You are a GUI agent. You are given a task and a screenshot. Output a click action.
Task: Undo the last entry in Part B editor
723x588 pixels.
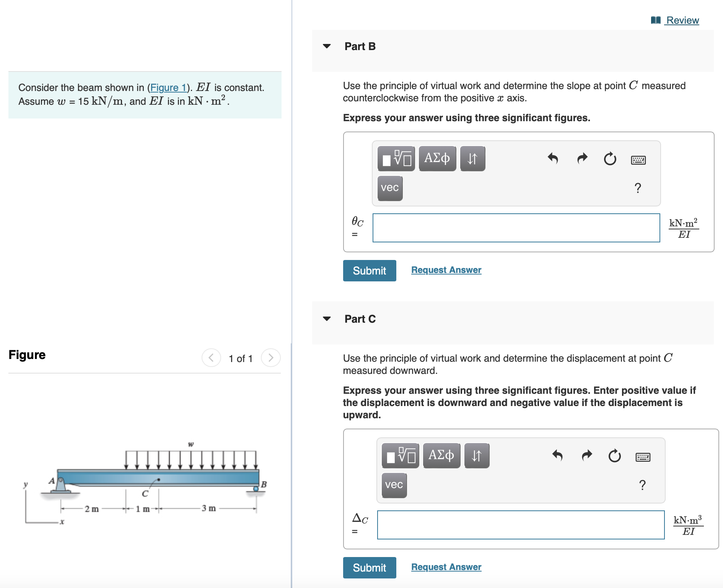[552, 159]
